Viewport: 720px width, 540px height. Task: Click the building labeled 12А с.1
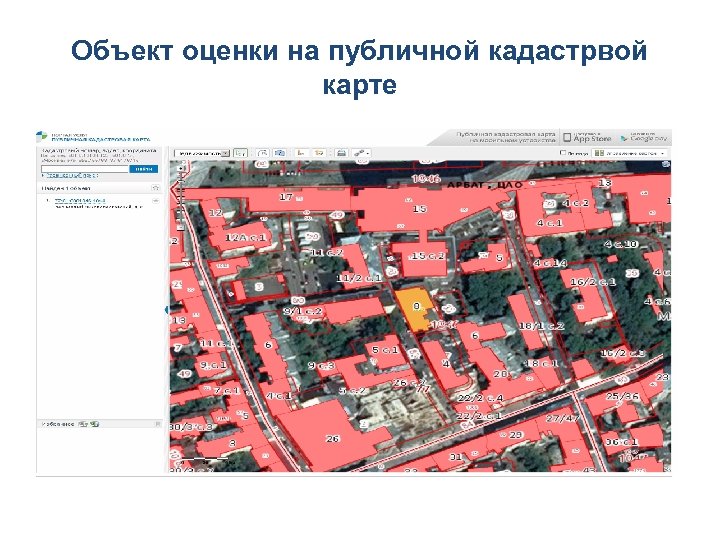246,238
